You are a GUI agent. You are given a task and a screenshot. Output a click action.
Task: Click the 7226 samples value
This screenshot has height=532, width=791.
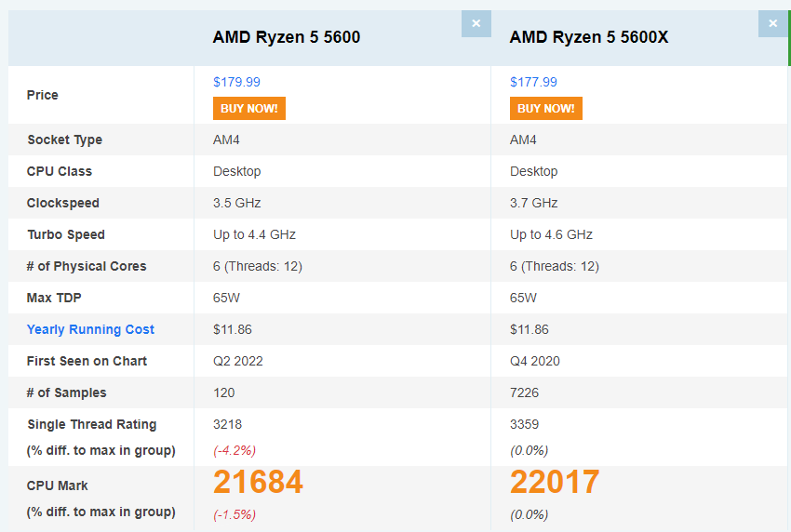click(x=524, y=392)
